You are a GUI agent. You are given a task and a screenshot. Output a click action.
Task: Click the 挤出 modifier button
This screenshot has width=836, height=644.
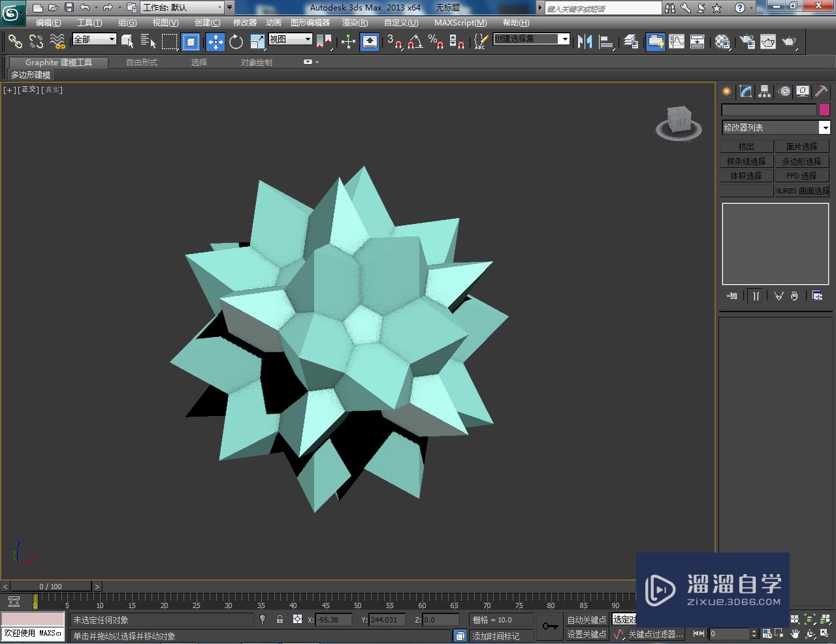point(747,146)
